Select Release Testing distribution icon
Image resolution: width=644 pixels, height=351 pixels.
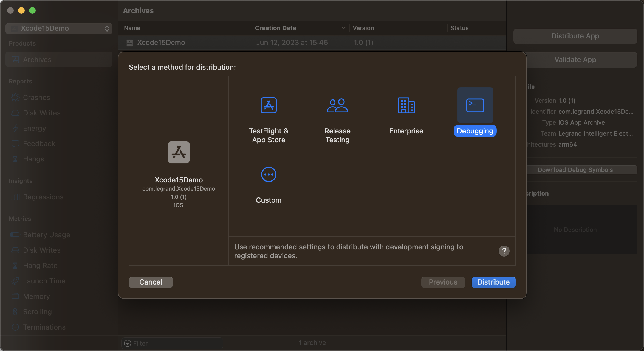(x=337, y=105)
